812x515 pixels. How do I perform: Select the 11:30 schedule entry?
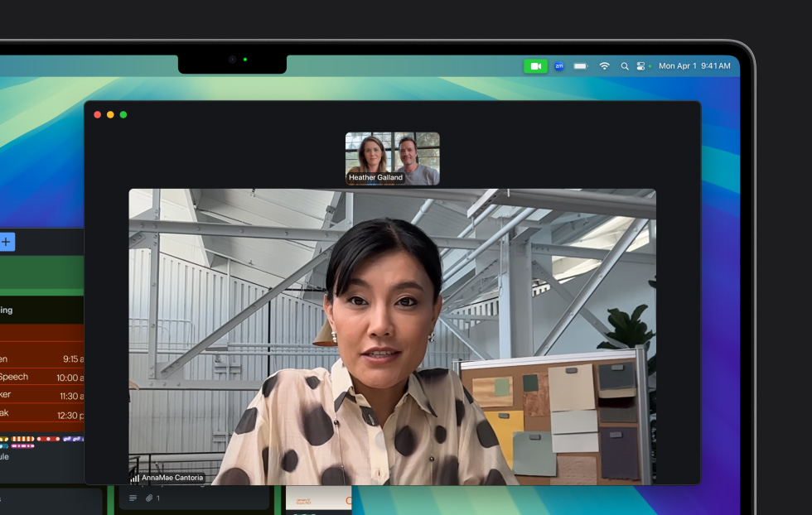click(x=41, y=395)
